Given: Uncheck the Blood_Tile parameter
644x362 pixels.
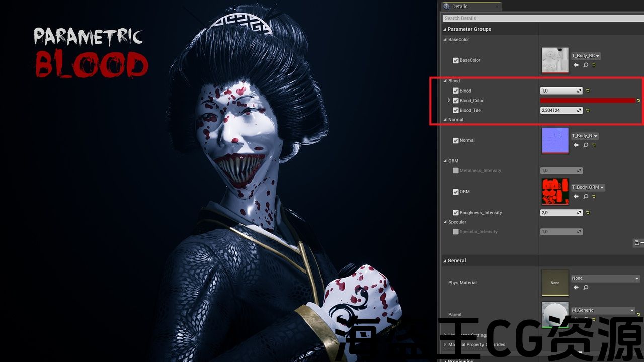Looking at the screenshot, I should [456, 110].
